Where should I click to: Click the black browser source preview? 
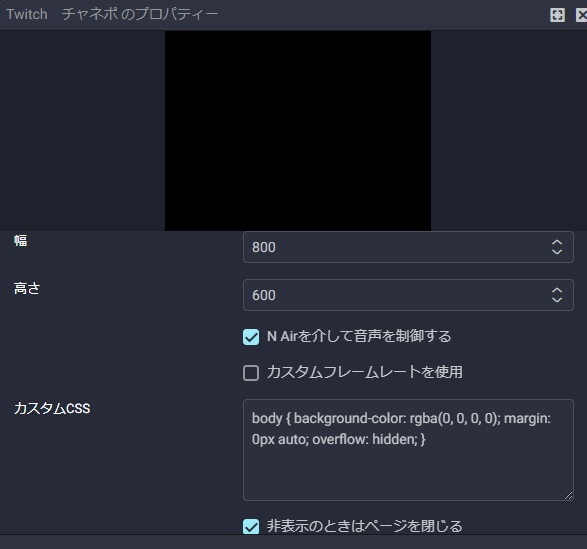pos(298,131)
